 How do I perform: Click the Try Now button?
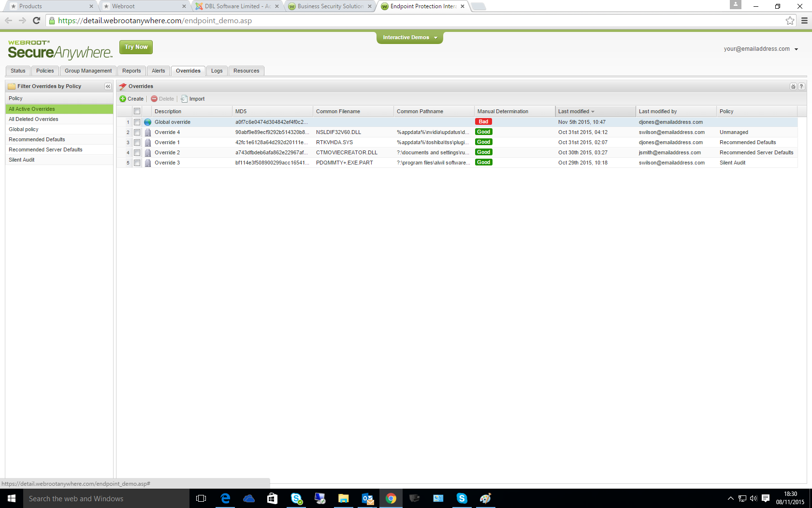tap(136, 47)
